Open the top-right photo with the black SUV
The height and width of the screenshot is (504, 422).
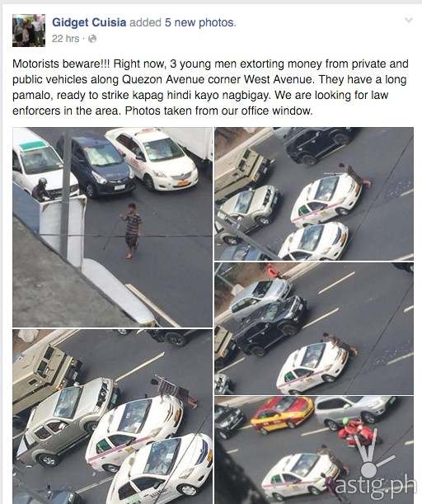pyautogui.click(x=314, y=194)
